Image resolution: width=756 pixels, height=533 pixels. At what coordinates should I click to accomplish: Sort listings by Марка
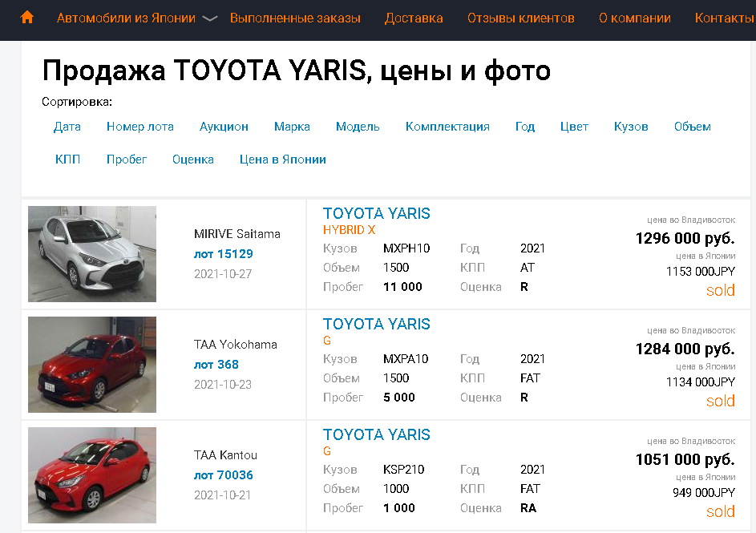pyautogui.click(x=292, y=127)
